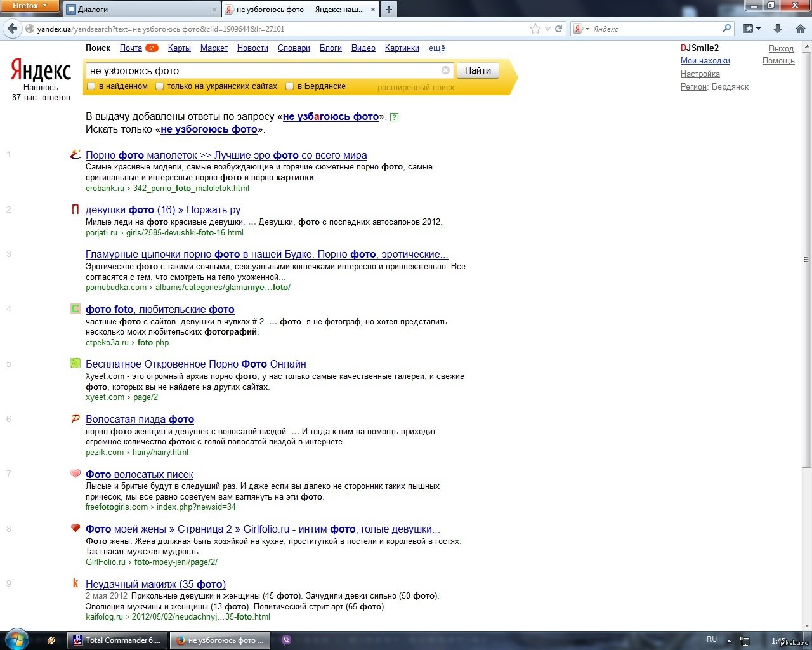Image resolution: width=812 pixels, height=650 pixels.
Task: Click the browser Яндекс search field
Action: point(657,29)
